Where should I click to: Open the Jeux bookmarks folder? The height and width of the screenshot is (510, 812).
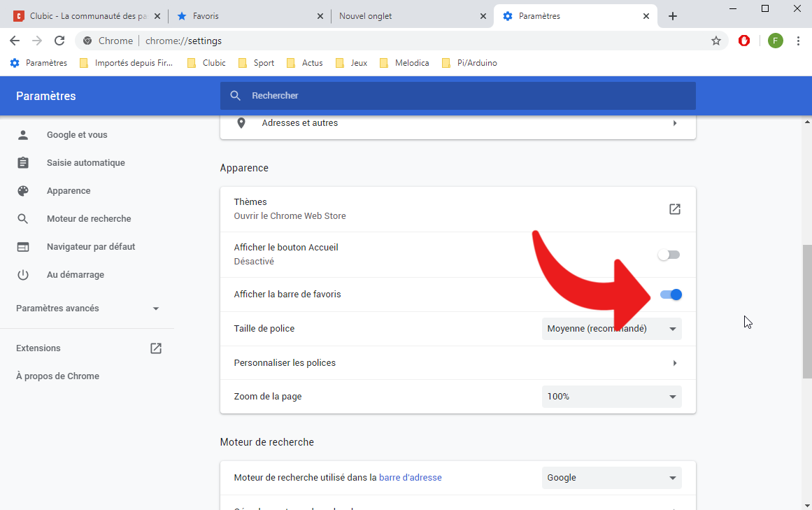[352, 63]
